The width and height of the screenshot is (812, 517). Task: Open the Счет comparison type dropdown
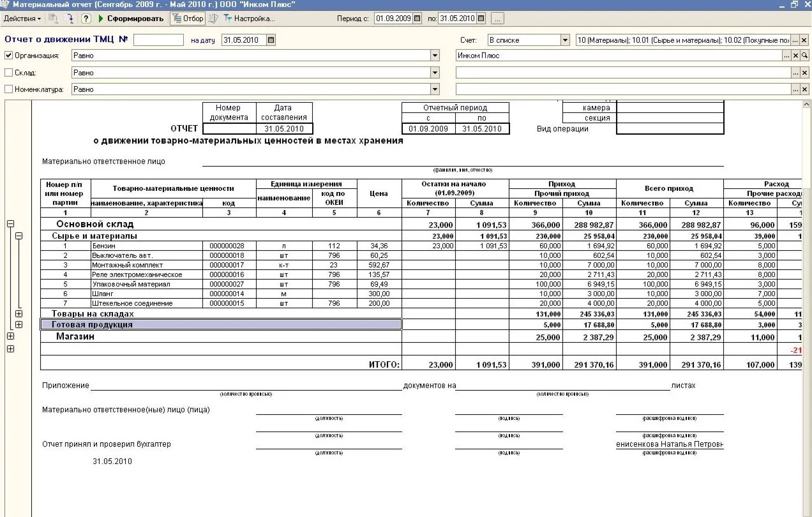point(564,40)
